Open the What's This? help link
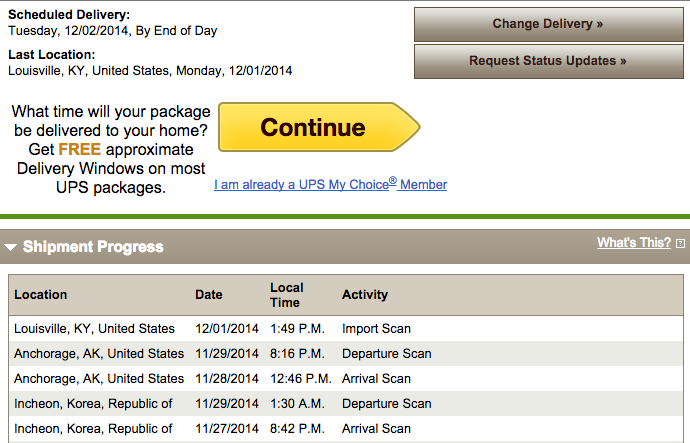This screenshot has height=443, width=690. 634,243
